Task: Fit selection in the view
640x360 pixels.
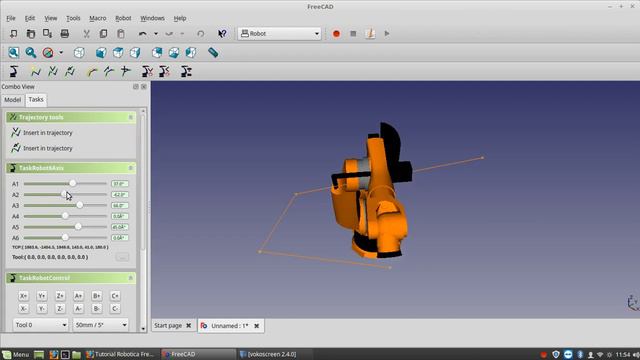Action: (x=31, y=52)
